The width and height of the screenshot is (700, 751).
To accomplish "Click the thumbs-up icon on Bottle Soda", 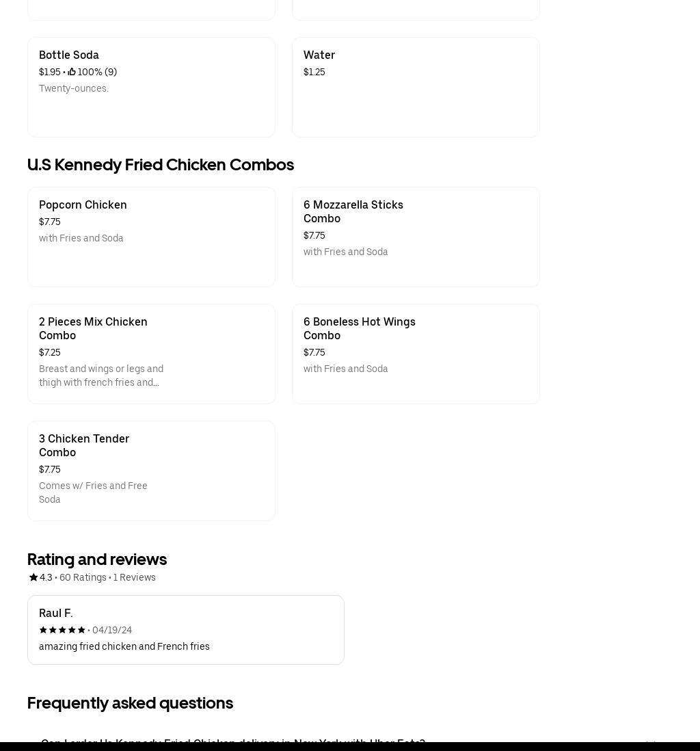I will coord(72,72).
